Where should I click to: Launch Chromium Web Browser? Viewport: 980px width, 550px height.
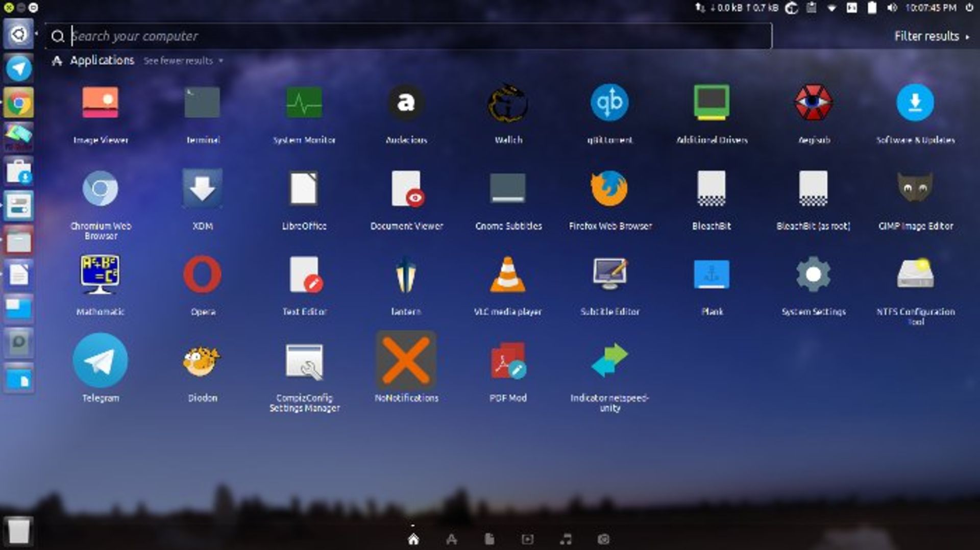coord(101,189)
